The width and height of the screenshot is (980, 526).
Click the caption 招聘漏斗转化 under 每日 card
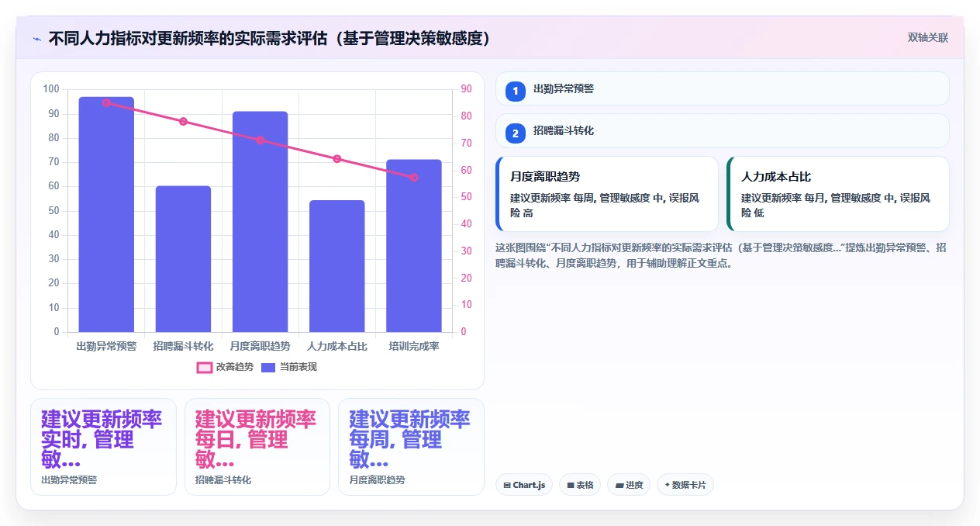click(223, 480)
